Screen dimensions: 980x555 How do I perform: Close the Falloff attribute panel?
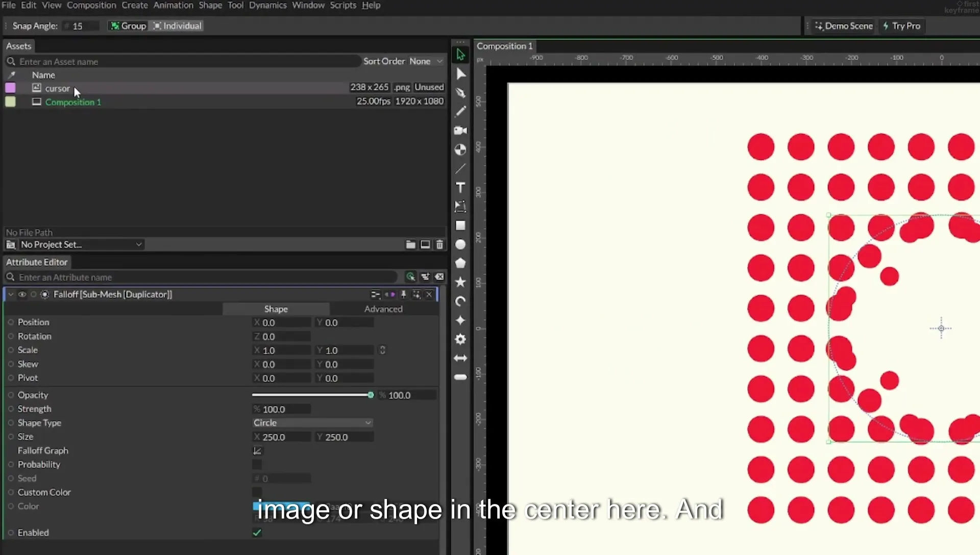coord(429,294)
